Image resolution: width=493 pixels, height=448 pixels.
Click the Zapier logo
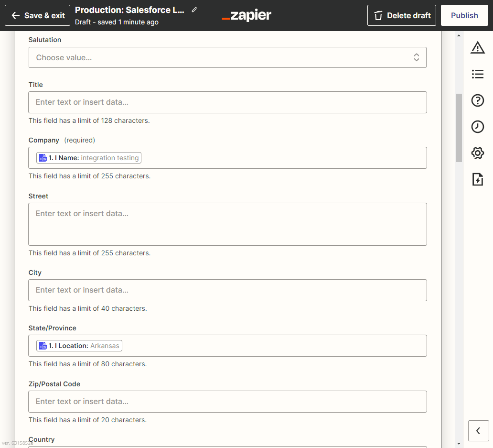[246, 15]
